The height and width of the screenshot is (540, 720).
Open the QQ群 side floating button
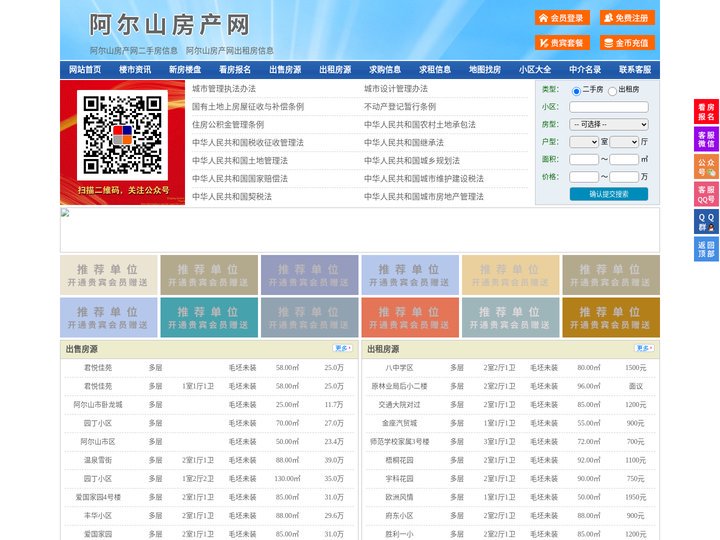pyautogui.click(x=706, y=222)
